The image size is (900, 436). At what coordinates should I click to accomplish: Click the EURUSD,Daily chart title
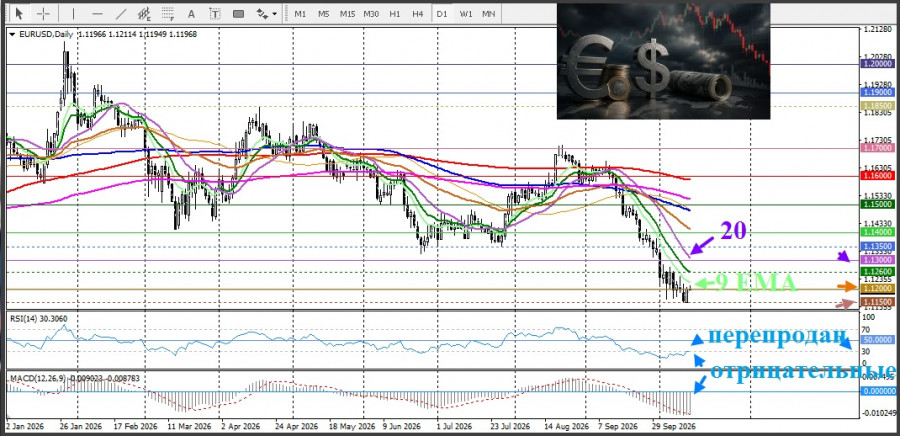pos(46,34)
